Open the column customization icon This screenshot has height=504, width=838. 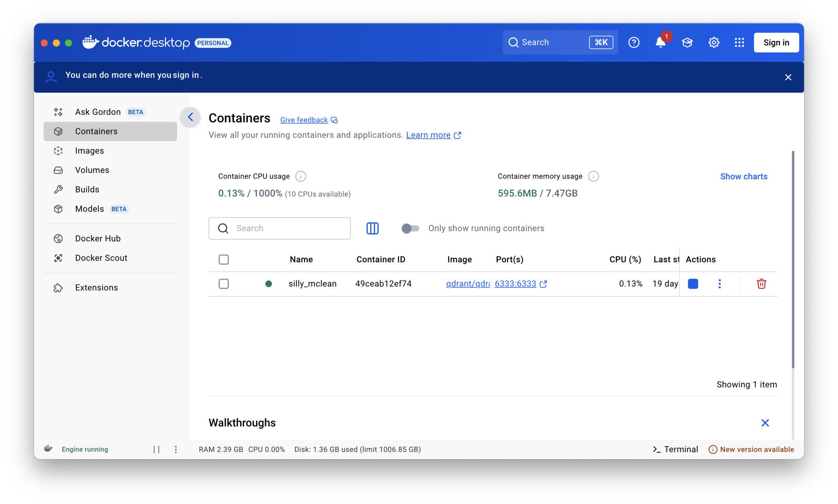372,228
